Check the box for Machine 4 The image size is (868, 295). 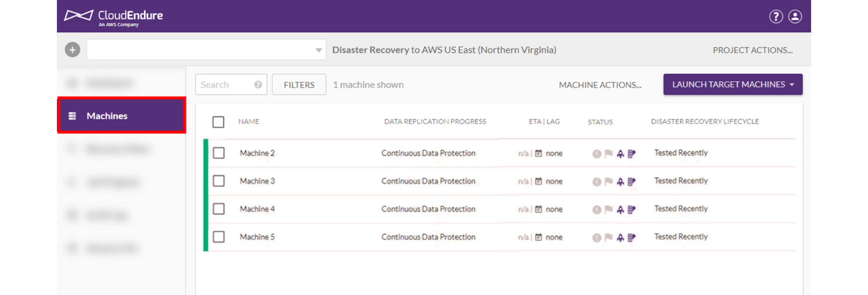click(219, 209)
